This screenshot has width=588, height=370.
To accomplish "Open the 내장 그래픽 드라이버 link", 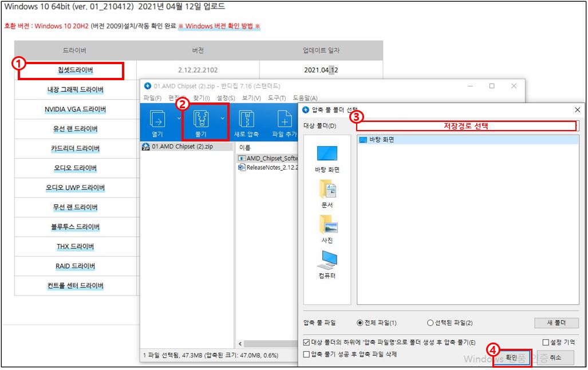I will 75,90.
